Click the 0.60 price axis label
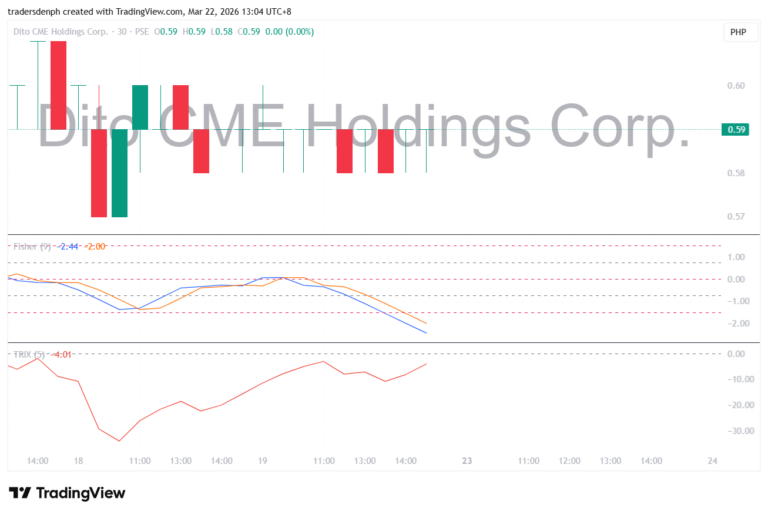The height and width of the screenshot is (515, 768). pyautogui.click(x=737, y=86)
